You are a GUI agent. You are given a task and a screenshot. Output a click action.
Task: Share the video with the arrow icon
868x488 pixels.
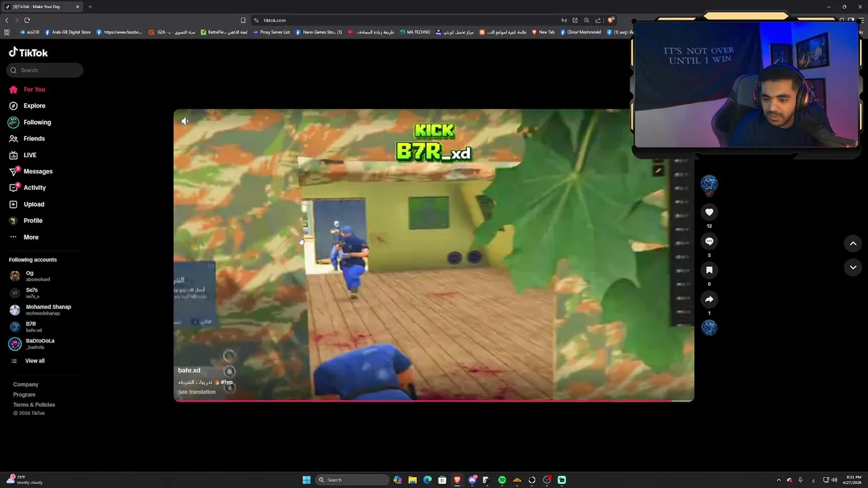pos(709,299)
